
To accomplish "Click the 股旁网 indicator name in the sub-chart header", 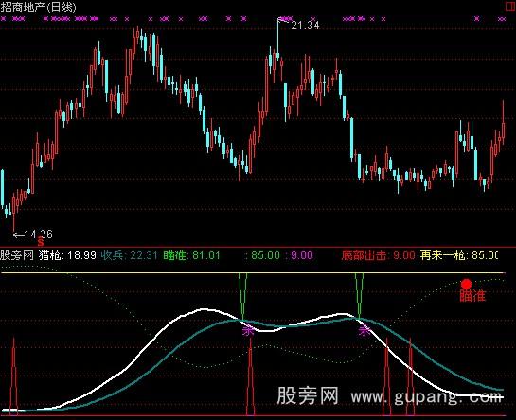I will [17, 254].
